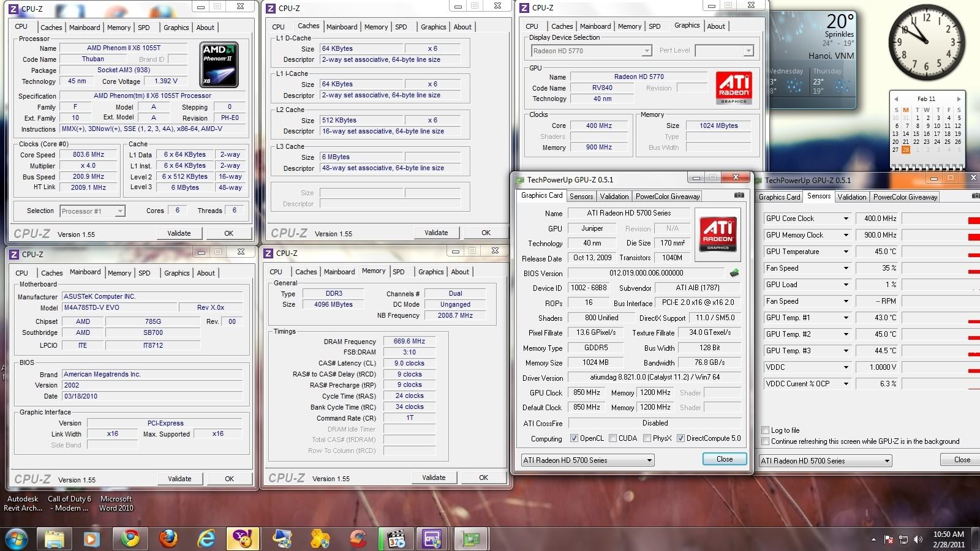Switch to GPU-Z from the taskbar
980x551 pixels.
click(x=471, y=539)
